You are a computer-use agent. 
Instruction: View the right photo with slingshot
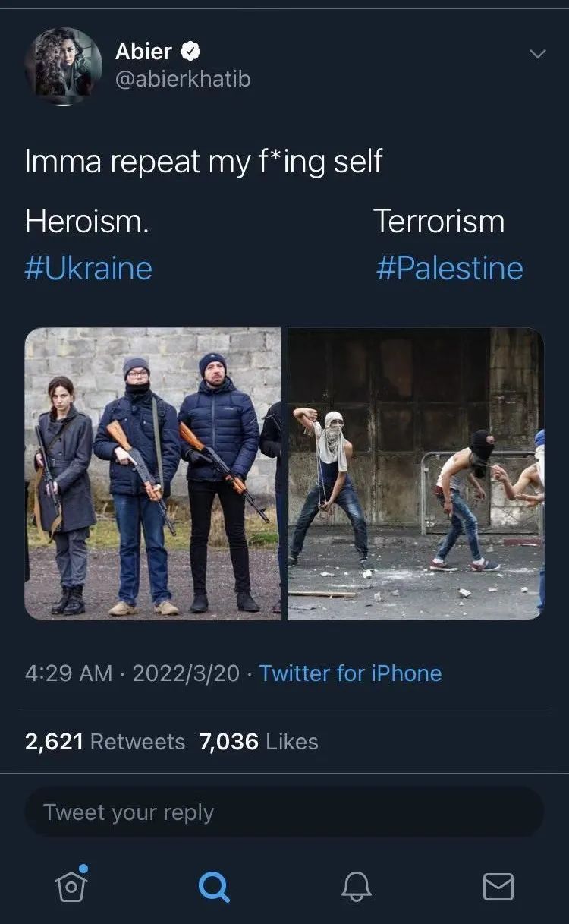coord(416,473)
